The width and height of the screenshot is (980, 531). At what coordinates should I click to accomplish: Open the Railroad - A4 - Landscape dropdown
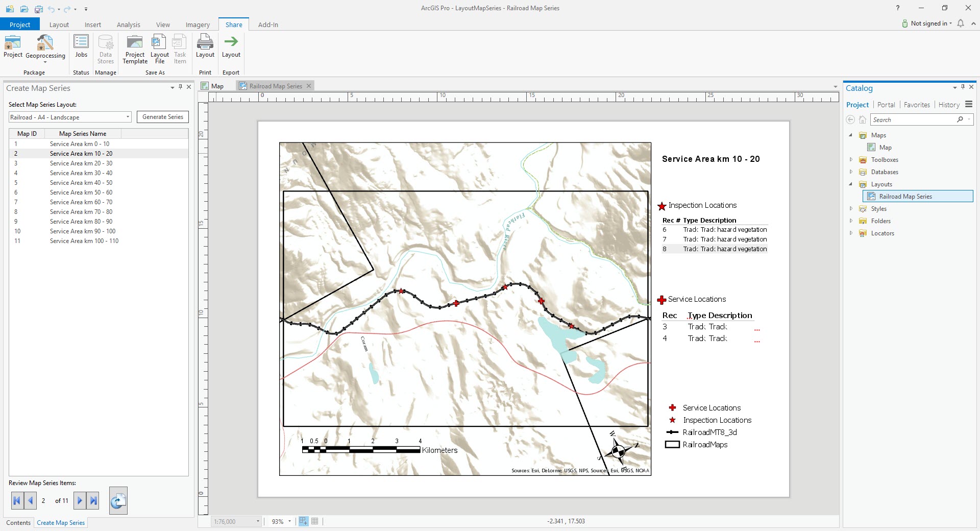coord(70,117)
